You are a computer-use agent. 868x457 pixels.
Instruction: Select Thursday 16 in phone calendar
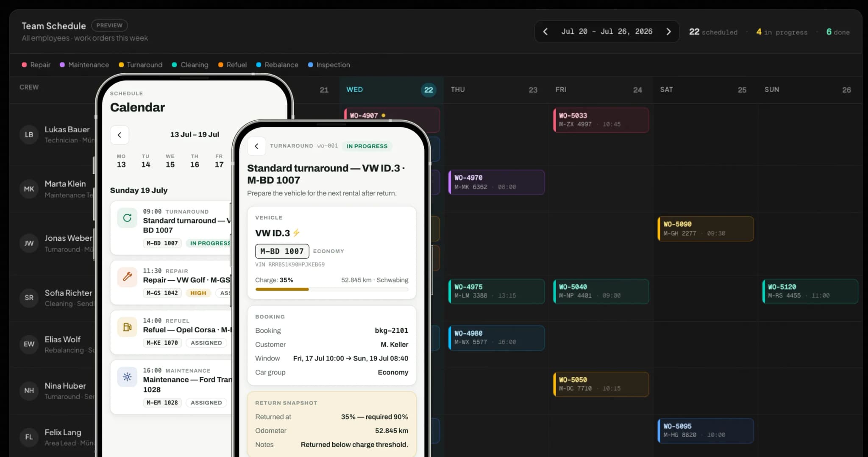(x=195, y=161)
